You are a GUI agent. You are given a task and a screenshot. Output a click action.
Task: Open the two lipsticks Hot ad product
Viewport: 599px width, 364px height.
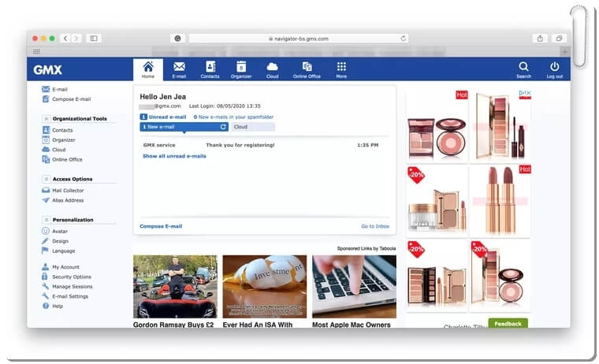click(500, 201)
